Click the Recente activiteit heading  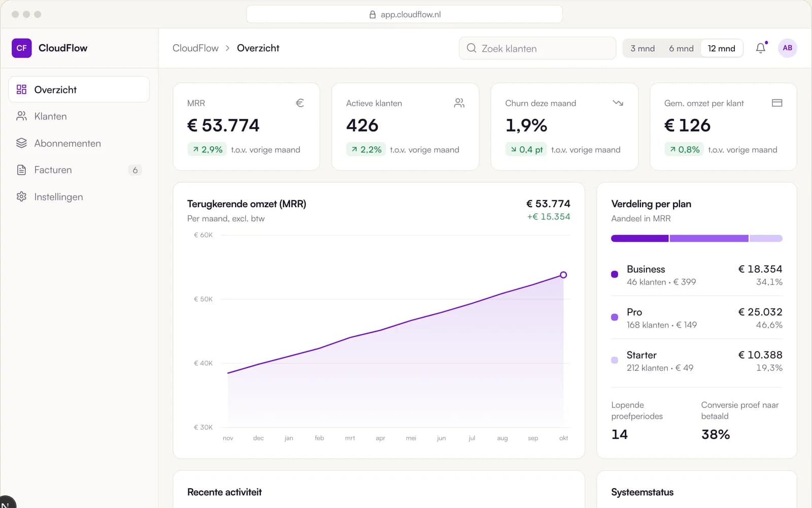click(224, 492)
